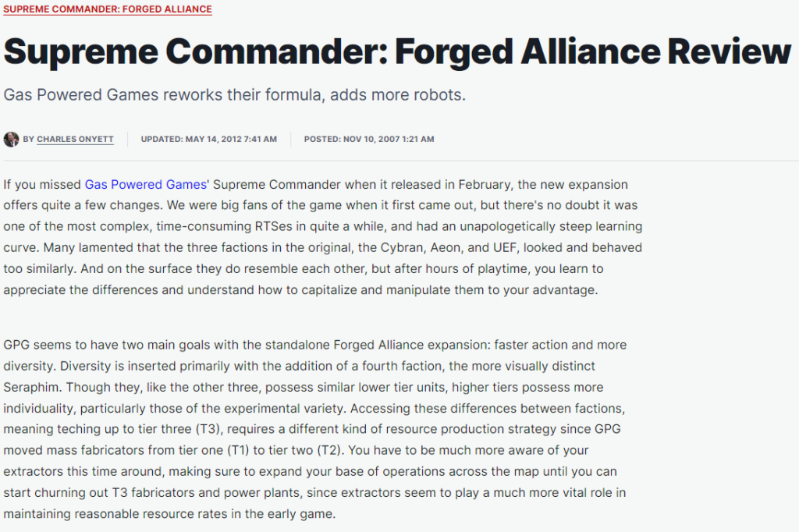The image size is (799, 532).
Task: Click the author avatar photo
Action: [x=11, y=140]
